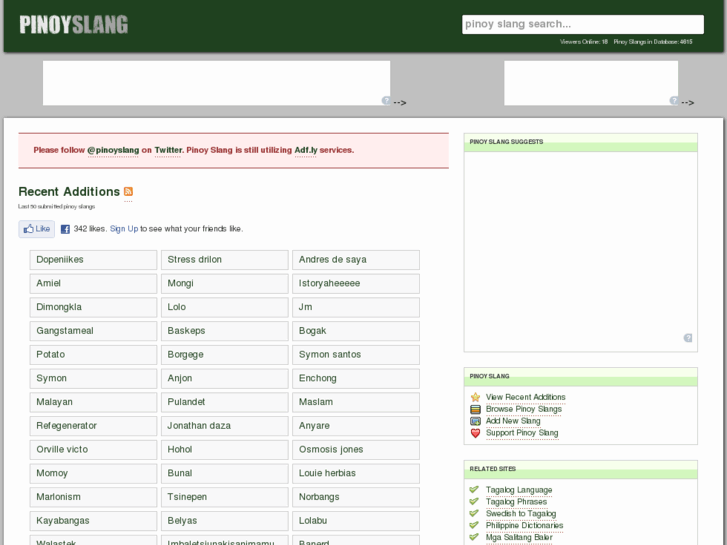727x545 pixels.
Task: Click the help icon on the left banner ad
Action: click(x=386, y=100)
